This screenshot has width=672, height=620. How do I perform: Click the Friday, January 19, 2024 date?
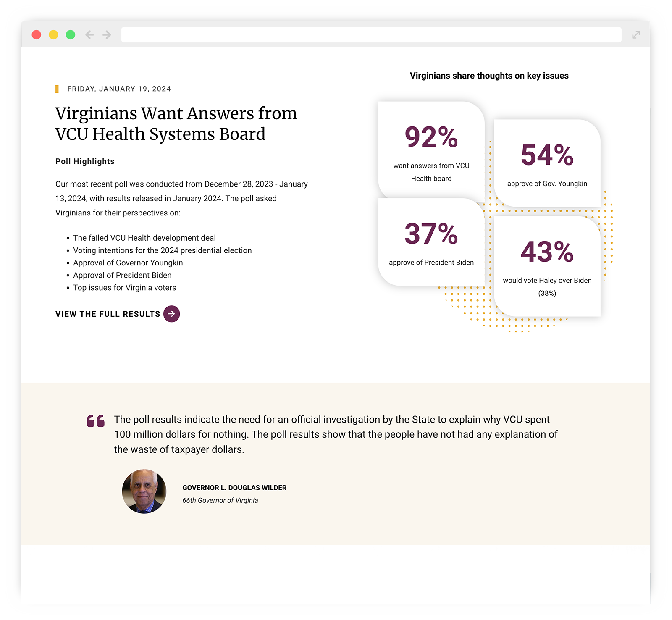click(x=119, y=89)
